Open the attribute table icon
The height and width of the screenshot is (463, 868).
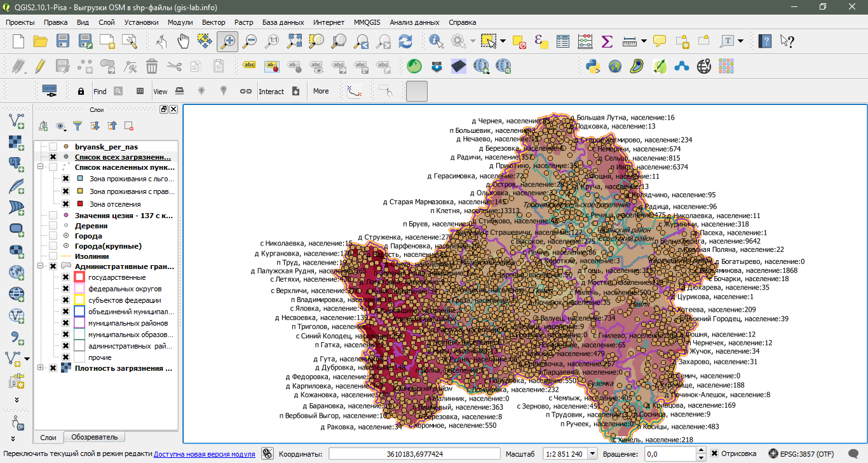click(x=563, y=41)
